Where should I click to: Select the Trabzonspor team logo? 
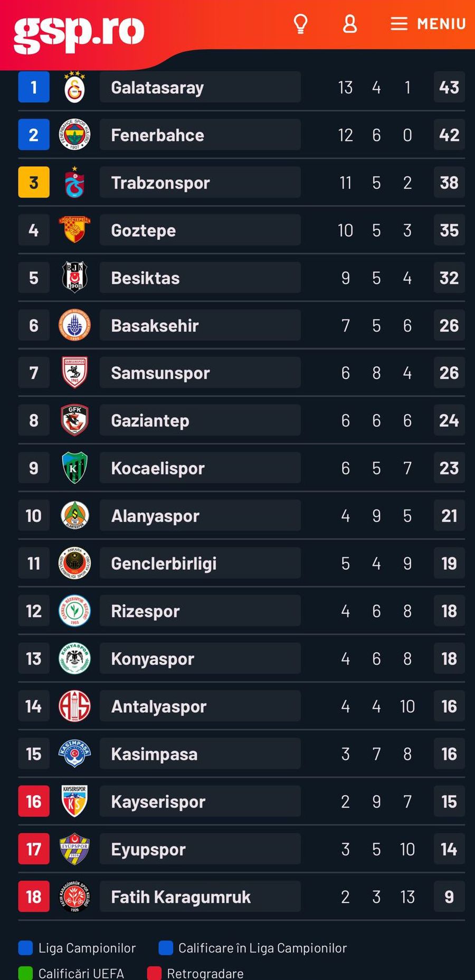click(74, 183)
